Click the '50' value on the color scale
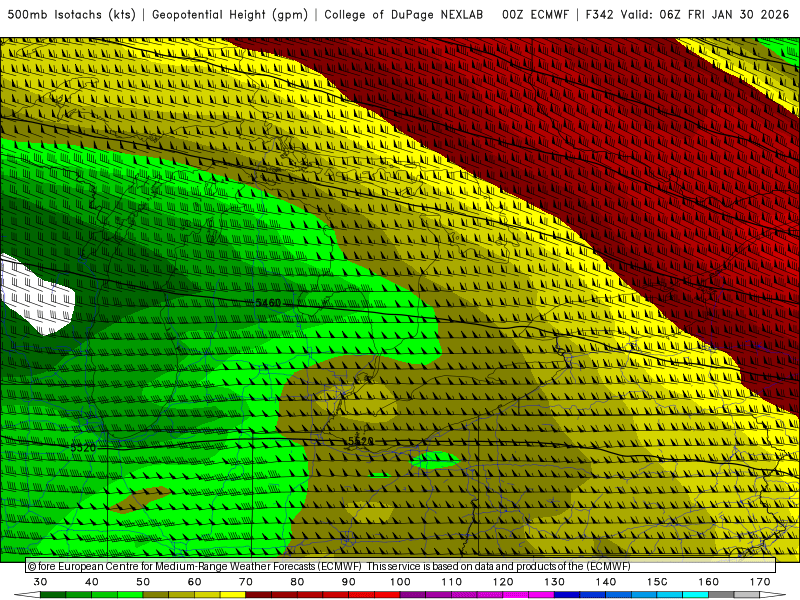800x600 pixels. tap(143, 582)
